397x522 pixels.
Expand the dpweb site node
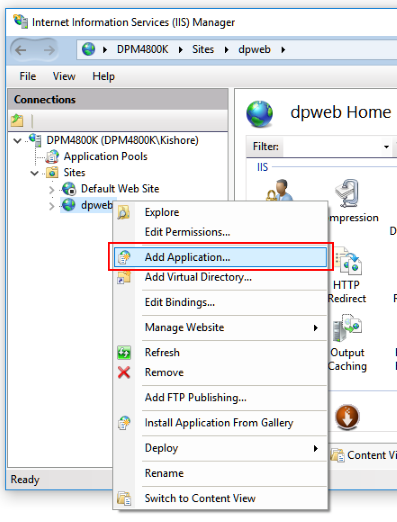click(51, 206)
